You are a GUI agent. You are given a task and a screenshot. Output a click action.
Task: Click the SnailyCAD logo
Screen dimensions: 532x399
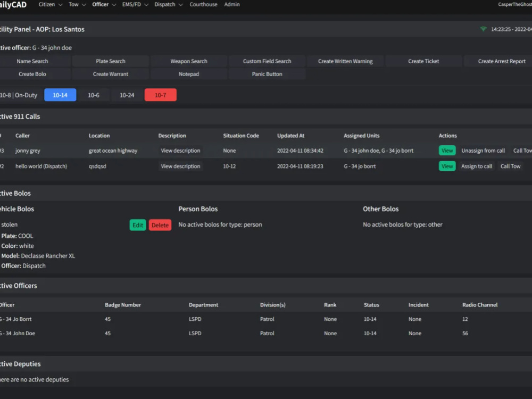[x=13, y=4]
